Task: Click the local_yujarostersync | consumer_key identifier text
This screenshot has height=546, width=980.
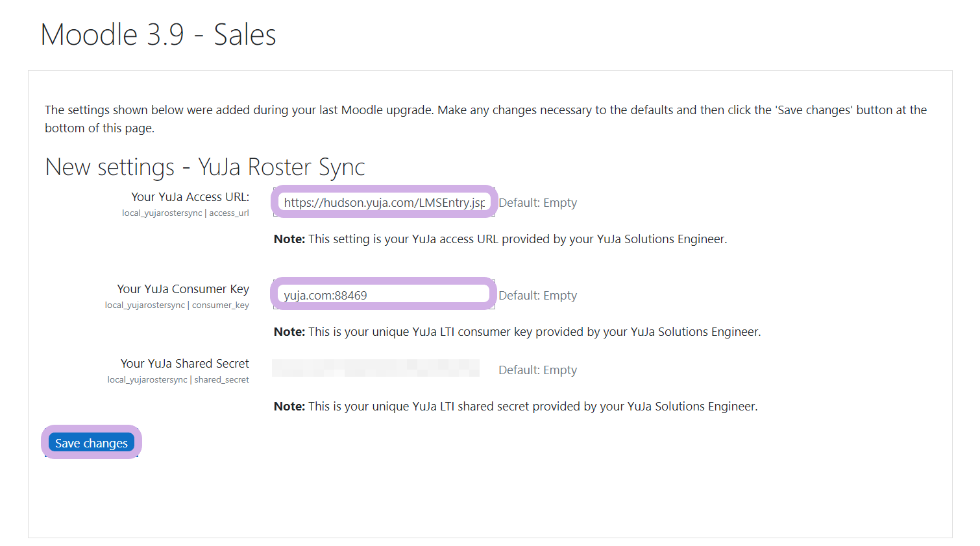Action: point(177,305)
